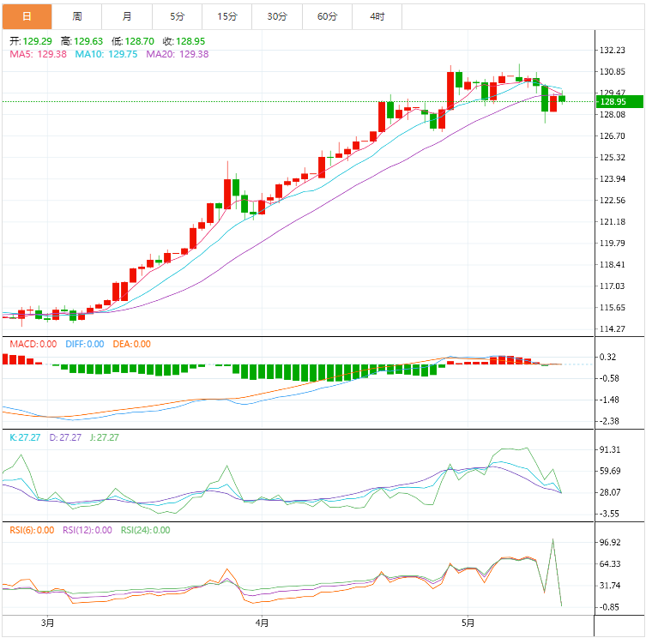Click the 4月 date marker on time axis
The width and height of the screenshot is (652, 644).
pyautogui.click(x=262, y=623)
